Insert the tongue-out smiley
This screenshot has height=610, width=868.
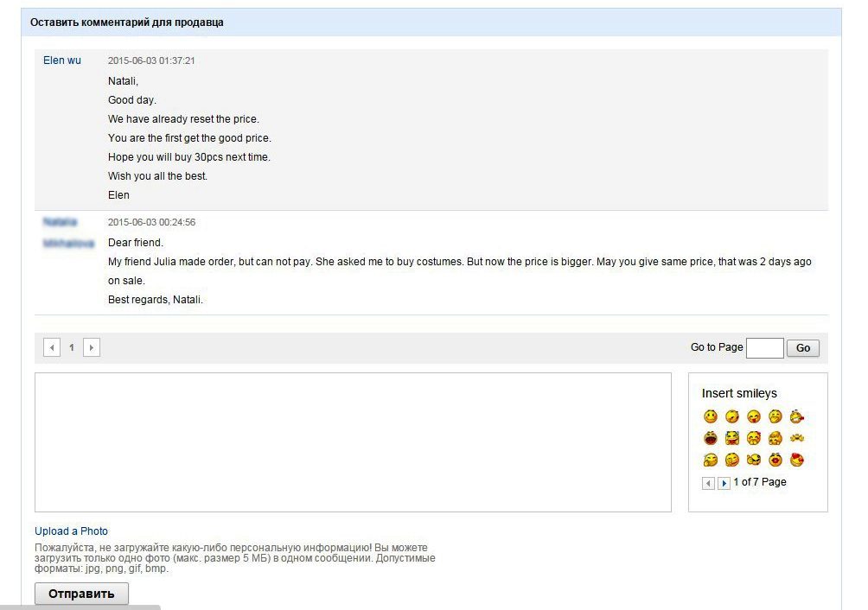[754, 416]
